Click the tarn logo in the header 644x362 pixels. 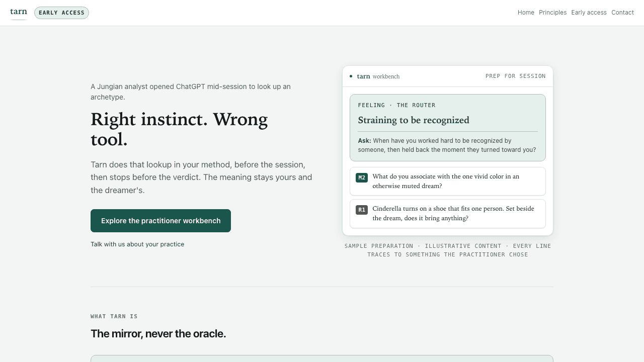tap(19, 12)
